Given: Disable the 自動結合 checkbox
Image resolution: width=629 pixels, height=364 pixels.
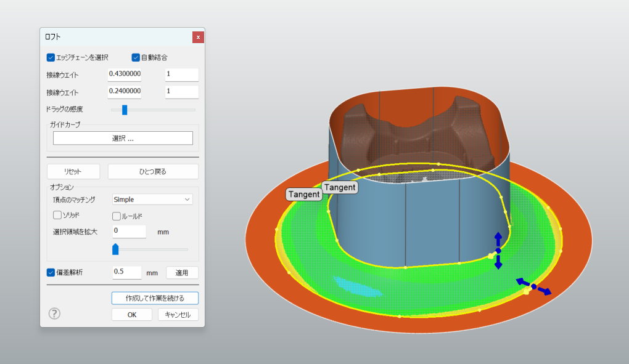Looking at the screenshot, I should coord(136,57).
